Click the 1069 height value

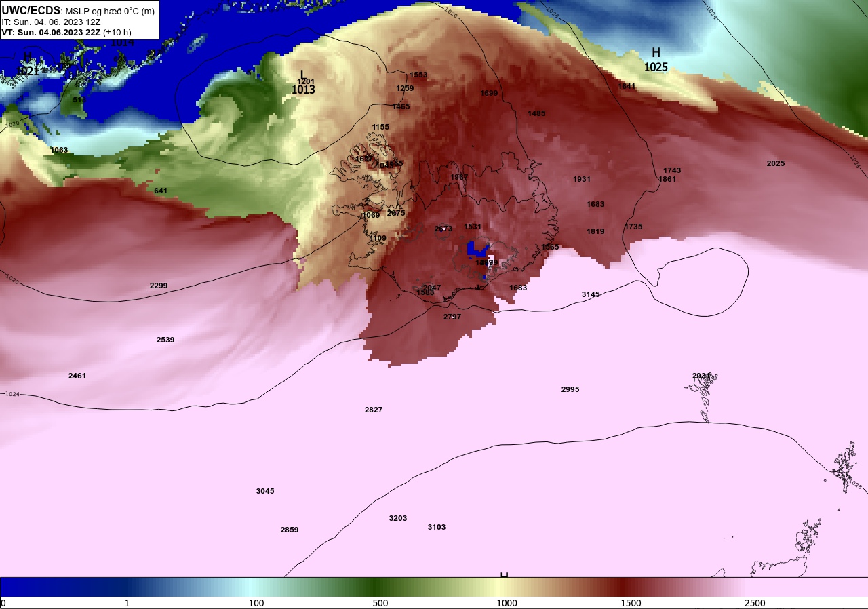pos(371,215)
